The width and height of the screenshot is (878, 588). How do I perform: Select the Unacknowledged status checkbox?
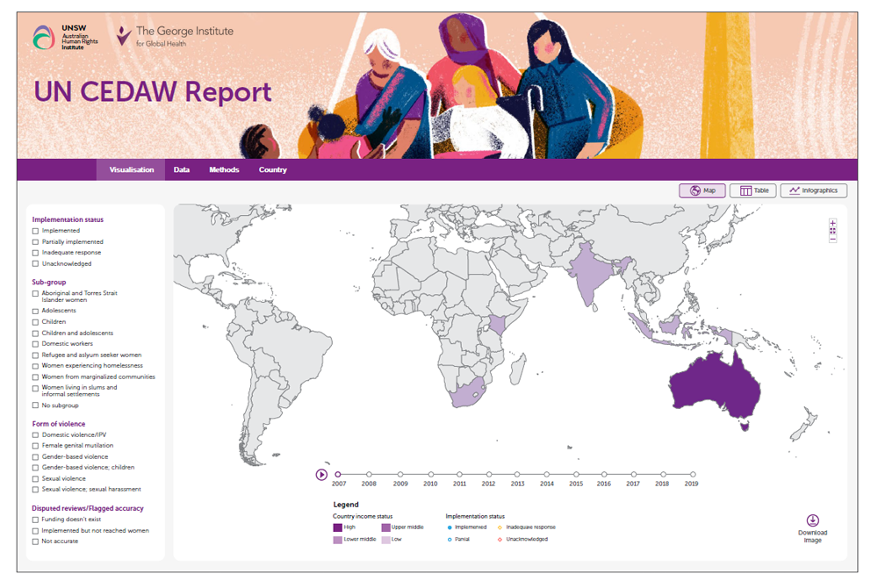click(35, 263)
